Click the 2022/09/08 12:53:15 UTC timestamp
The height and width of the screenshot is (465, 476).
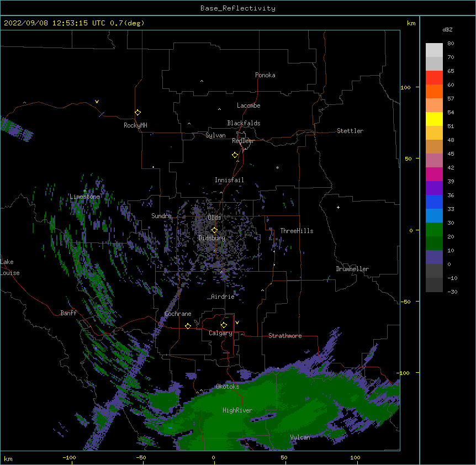[54, 23]
